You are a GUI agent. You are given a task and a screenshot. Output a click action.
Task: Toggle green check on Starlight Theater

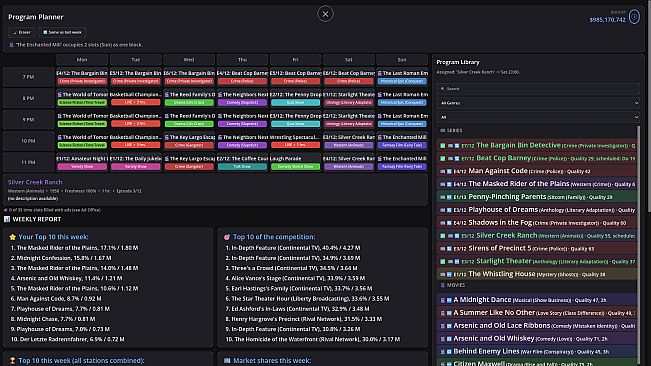click(x=443, y=261)
